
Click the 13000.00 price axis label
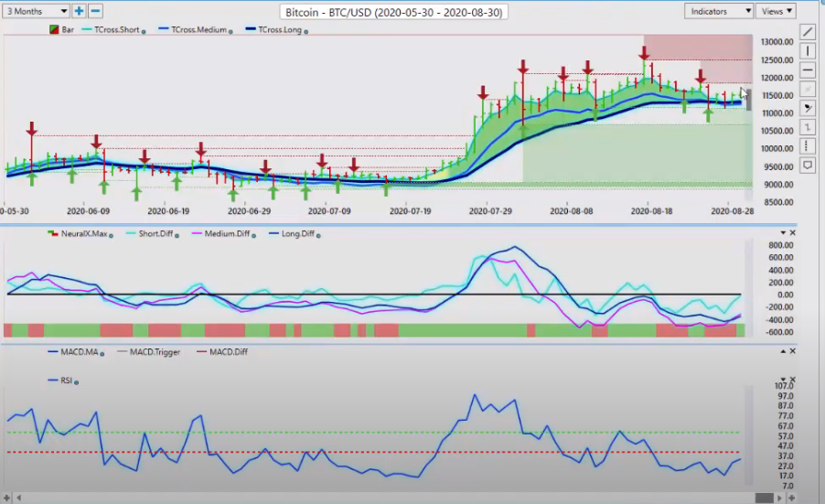(x=777, y=42)
